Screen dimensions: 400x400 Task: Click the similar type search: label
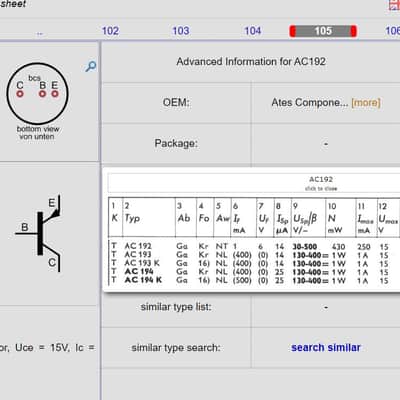176,348
